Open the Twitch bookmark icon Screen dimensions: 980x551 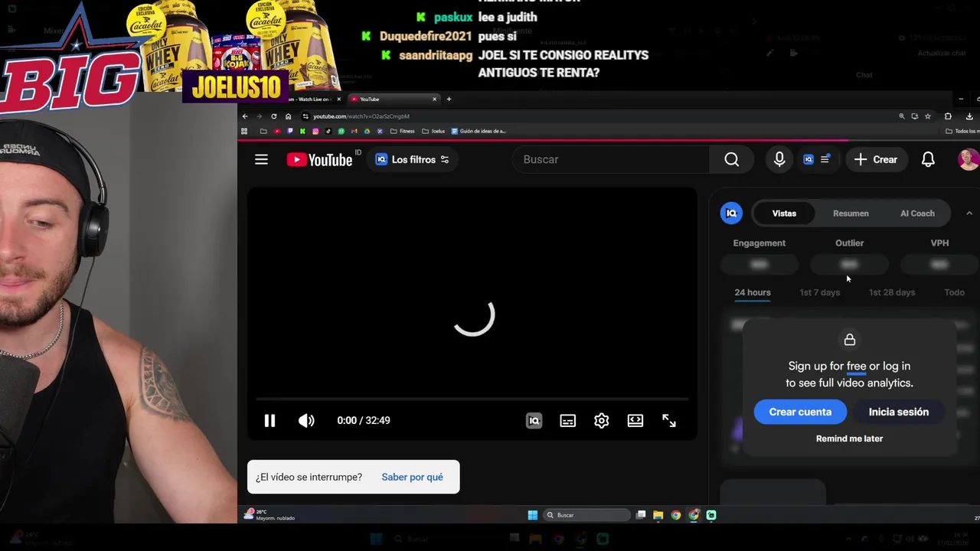pyautogui.click(x=290, y=131)
